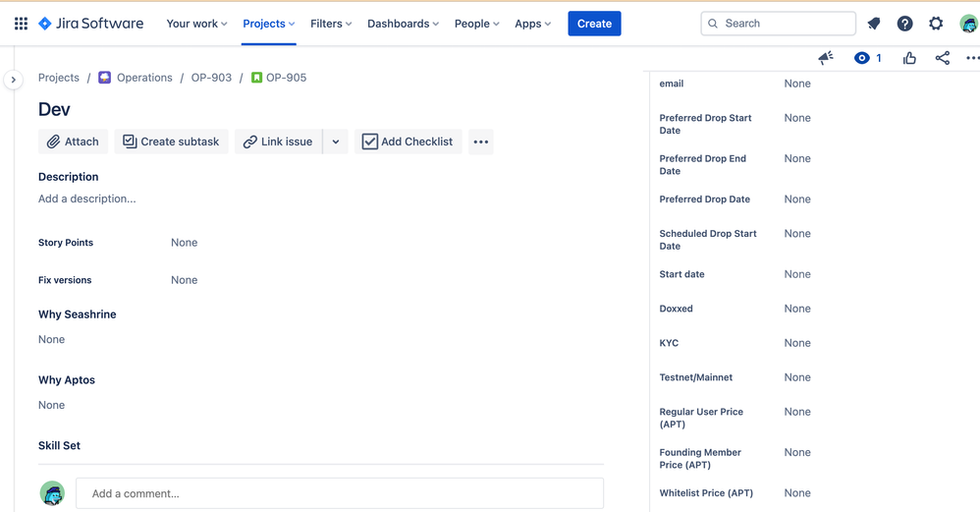Open parent issue OP-903 breadcrumb
The height and width of the screenshot is (512, 980).
tap(211, 78)
